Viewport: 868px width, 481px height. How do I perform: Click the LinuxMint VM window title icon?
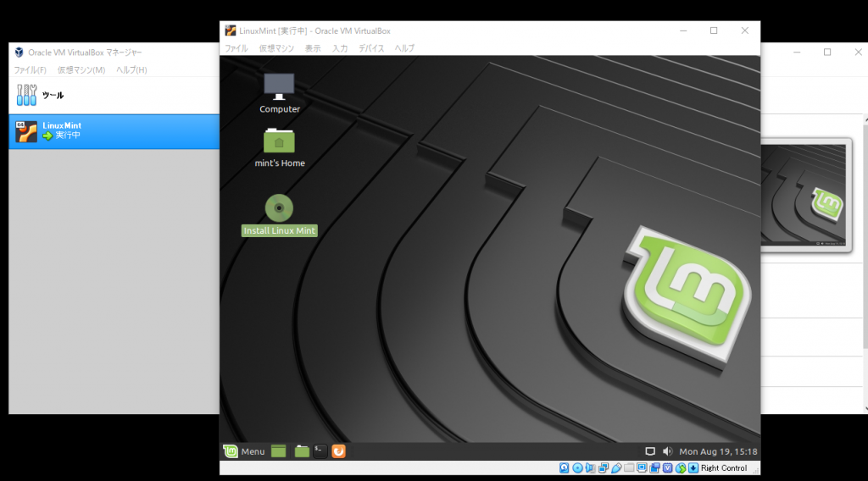[231, 30]
